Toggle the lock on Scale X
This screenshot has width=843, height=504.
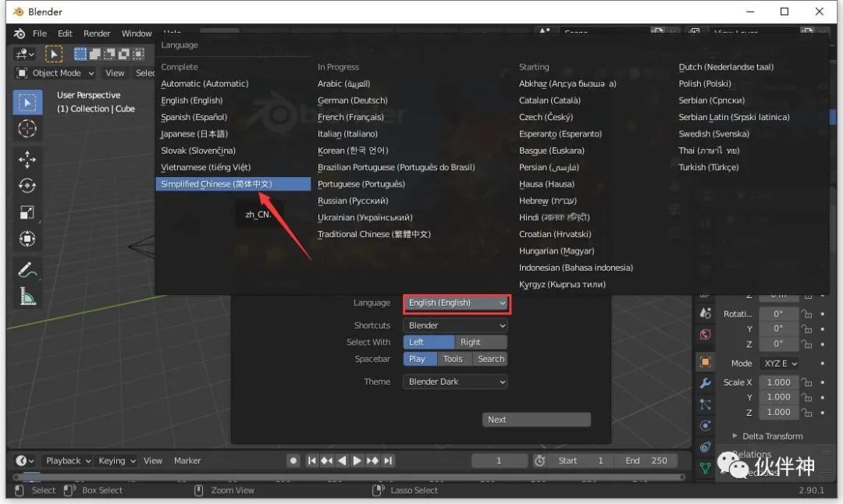tap(806, 382)
